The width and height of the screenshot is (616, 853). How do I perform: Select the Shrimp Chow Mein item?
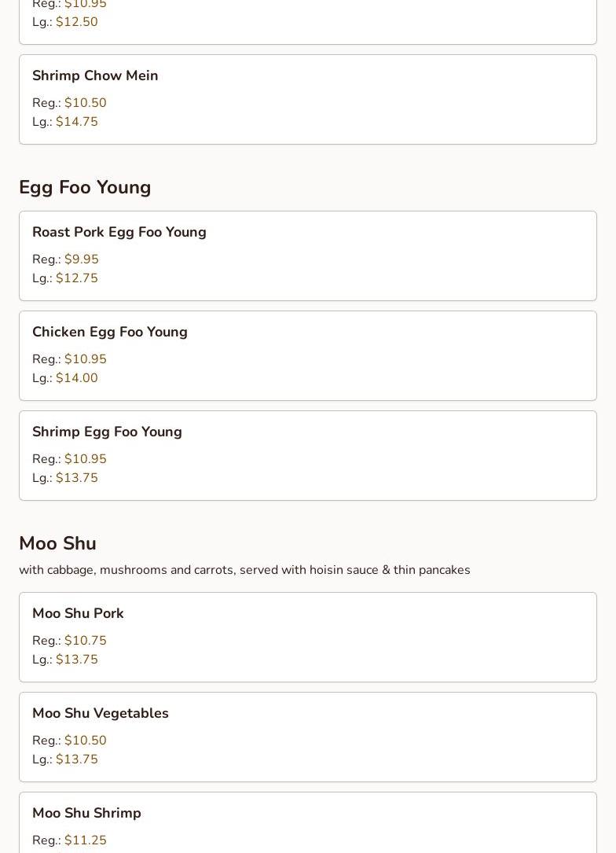tap(95, 75)
